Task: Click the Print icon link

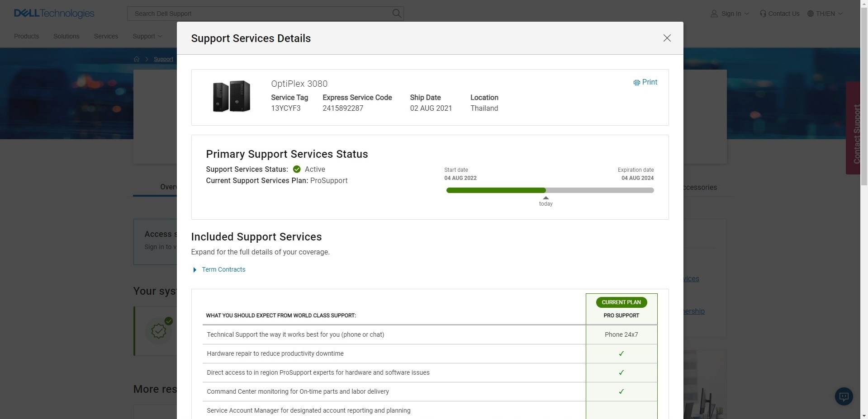Action: point(645,82)
